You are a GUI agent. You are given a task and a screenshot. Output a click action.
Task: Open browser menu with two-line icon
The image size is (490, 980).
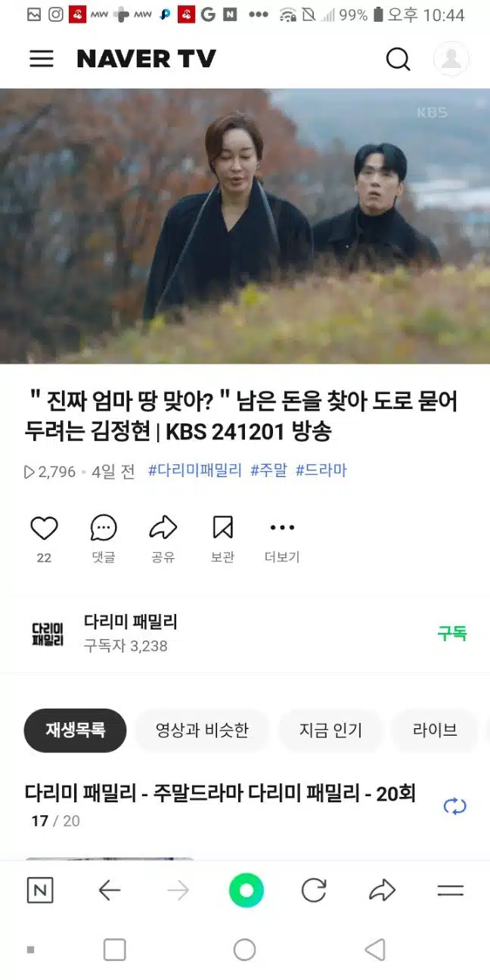[451, 891]
